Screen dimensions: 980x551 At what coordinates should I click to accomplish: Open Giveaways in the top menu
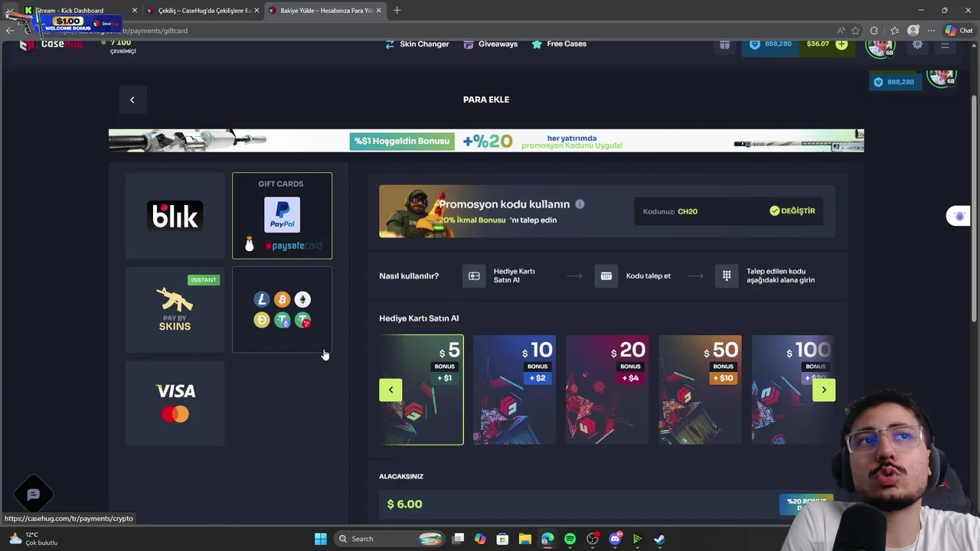coord(491,44)
